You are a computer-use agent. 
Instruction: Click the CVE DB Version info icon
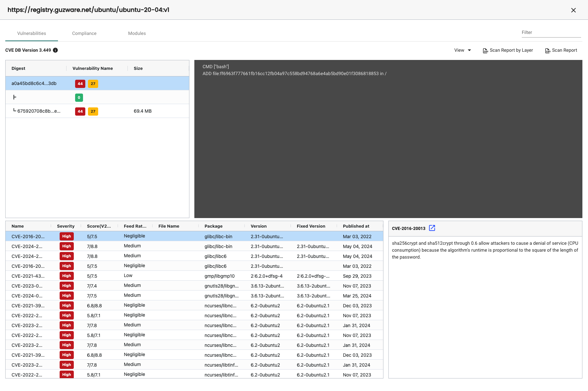(x=55, y=50)
